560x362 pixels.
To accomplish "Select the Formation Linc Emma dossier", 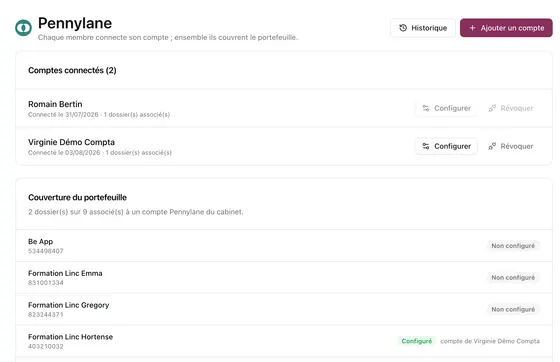I will pos(284,278).
